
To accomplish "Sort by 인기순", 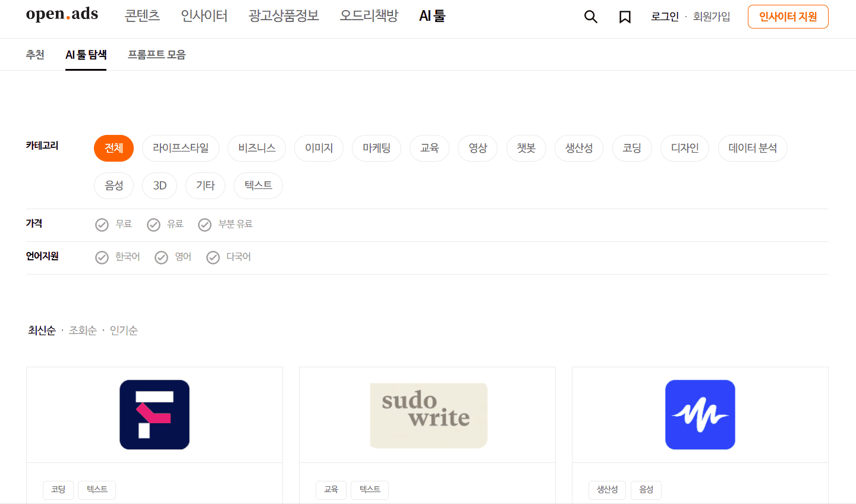I will pos(124,330).
